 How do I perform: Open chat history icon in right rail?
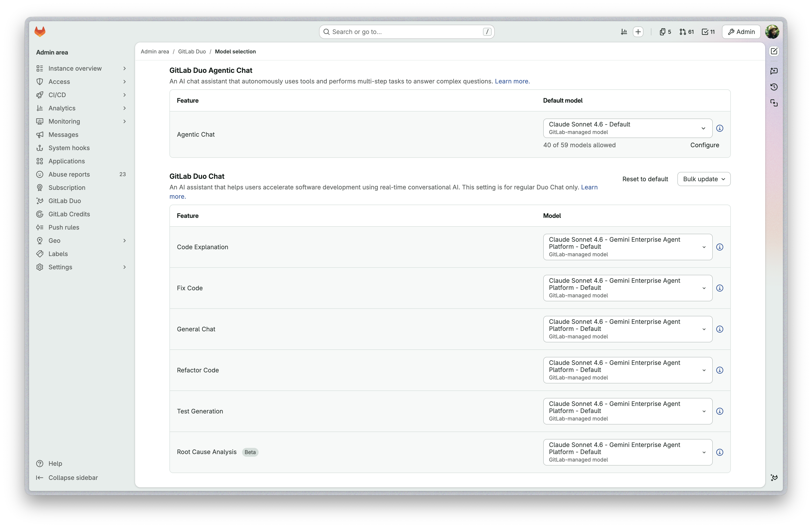coord(774,87)
